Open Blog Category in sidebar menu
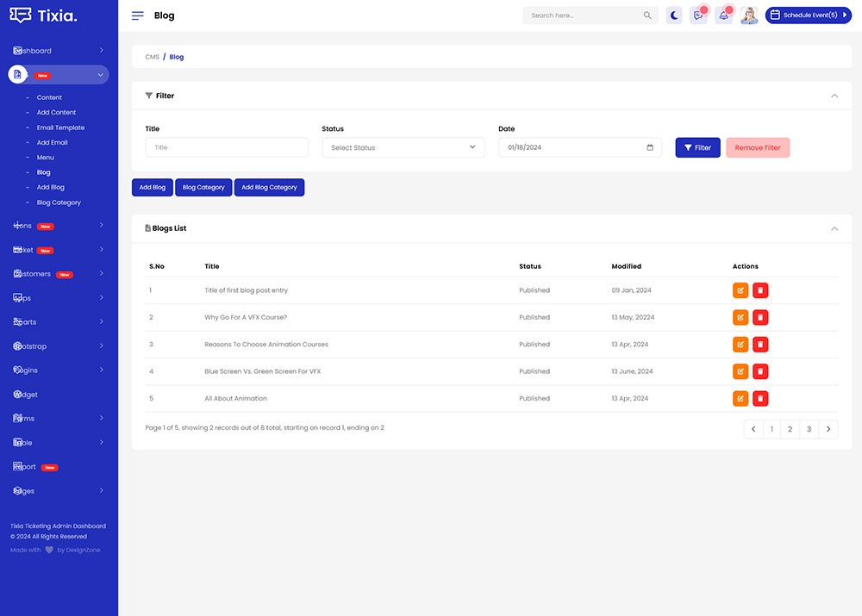The width and height of the screenshot is (862, 616). coord(59,202)
